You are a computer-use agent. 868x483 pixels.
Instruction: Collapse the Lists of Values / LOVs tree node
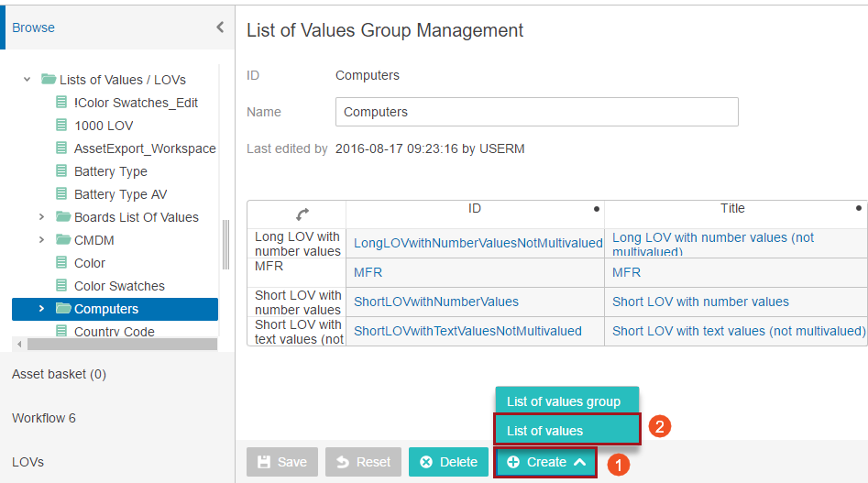27,80
